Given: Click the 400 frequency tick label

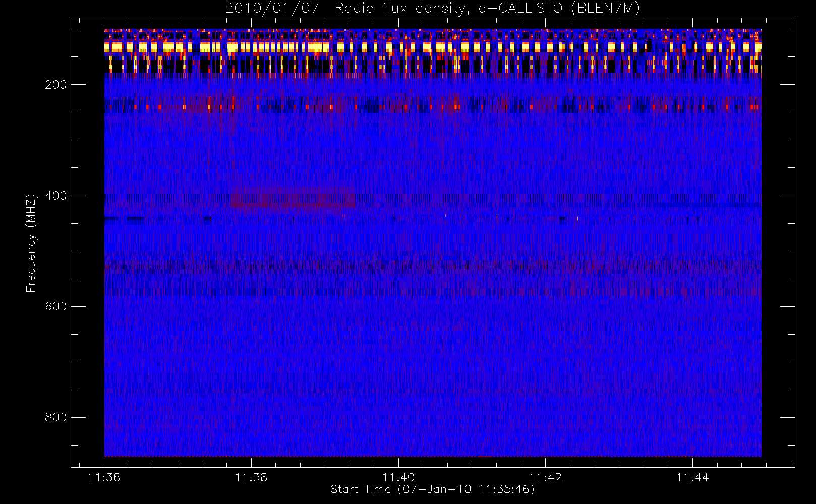Looking at the screenshot, I should 56,196.
